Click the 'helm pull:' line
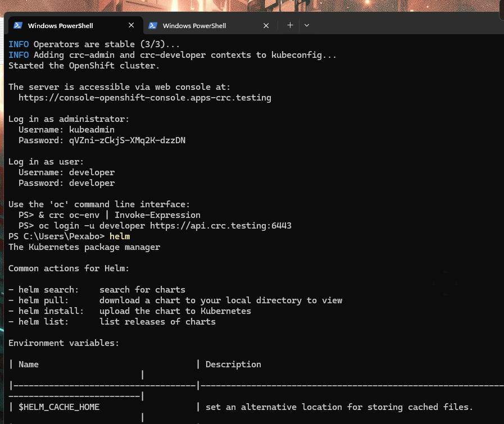 coord(175,300)
